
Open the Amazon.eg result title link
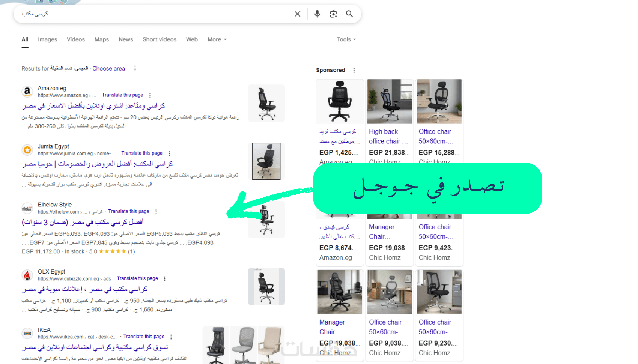pyautogui.click(x=94, y=106)
